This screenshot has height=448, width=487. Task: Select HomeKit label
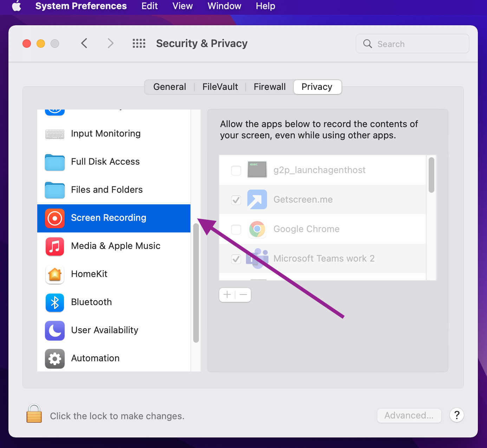pos(89,274)
